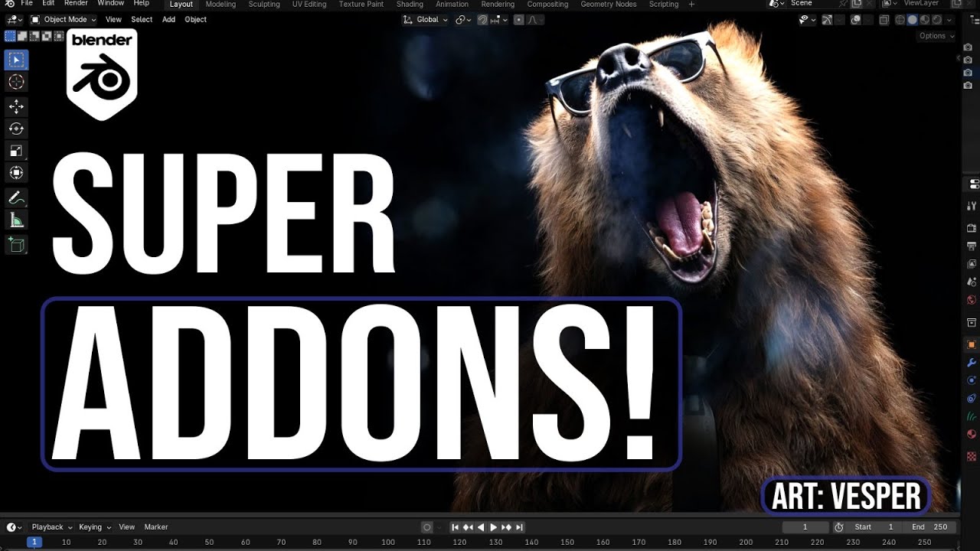The image size is (980, 551).
Task: Select the Rotate tool
Action: (16, 129)
